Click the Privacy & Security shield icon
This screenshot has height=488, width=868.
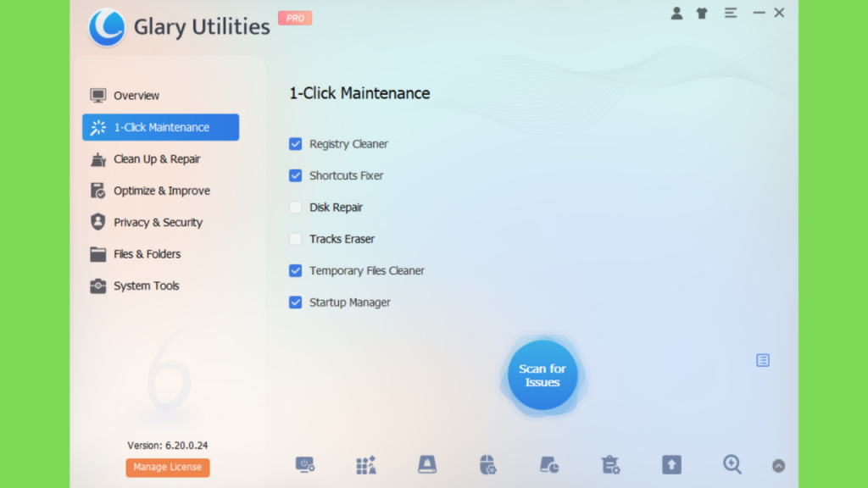[x=98, y=222]
